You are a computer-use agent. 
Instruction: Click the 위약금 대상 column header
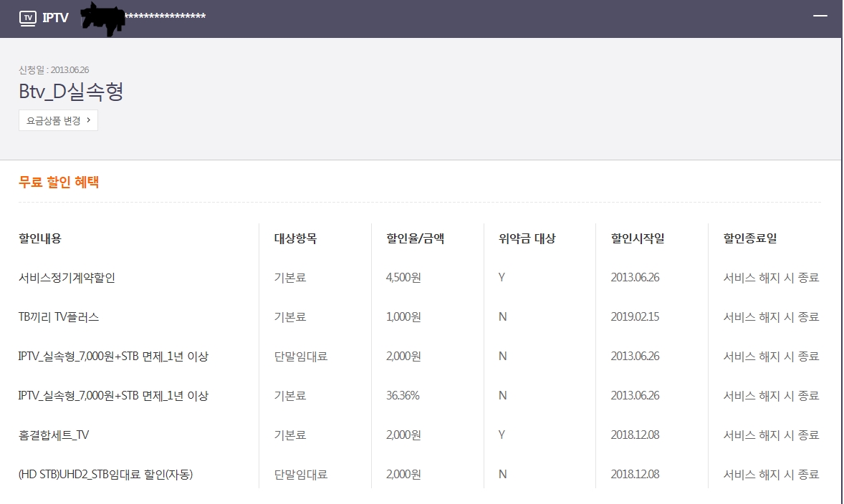[x=527, y=238]
